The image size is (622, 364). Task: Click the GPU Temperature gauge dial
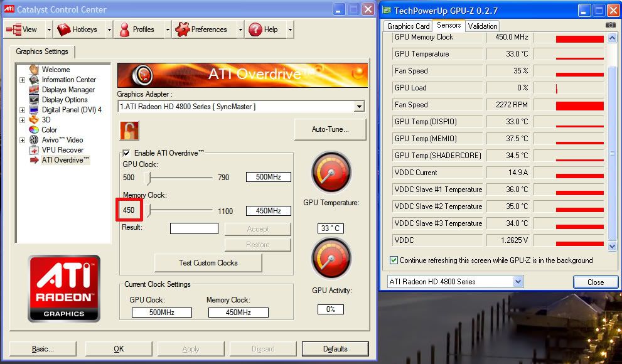331,173
